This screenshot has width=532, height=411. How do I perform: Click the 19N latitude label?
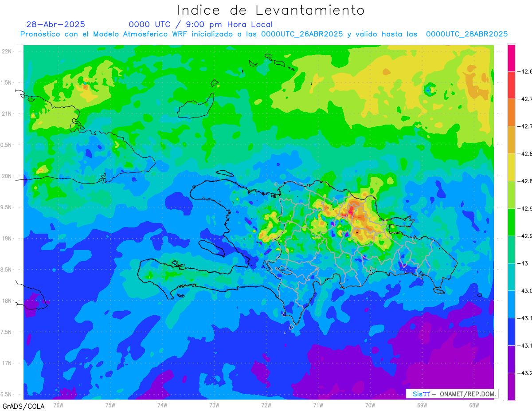[x=7, y=239]
